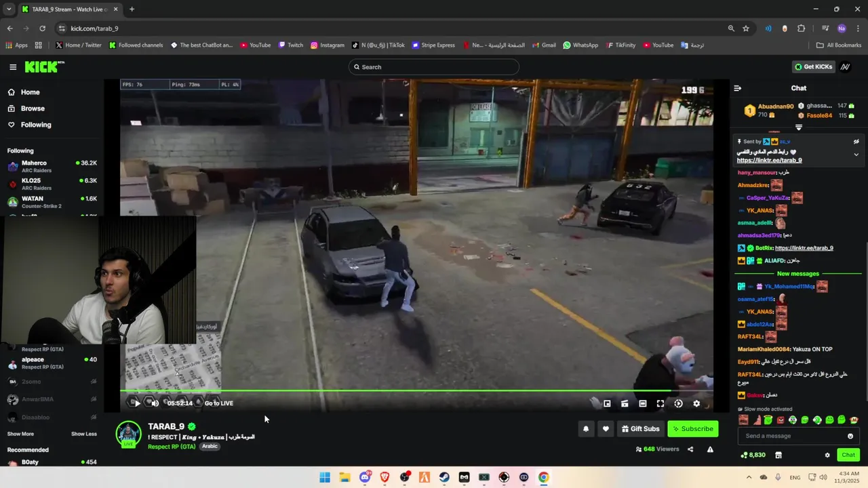Open the browser extensions puzzle icon

click(x=802, y=28)
